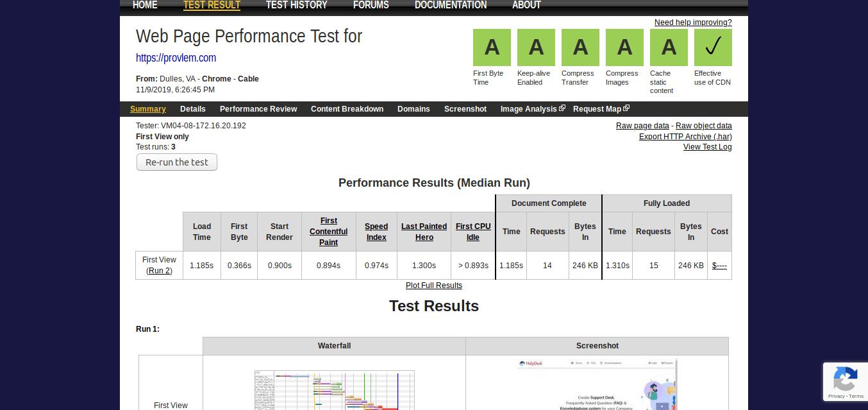Click the Plot Full Results link

coord(434,286)
